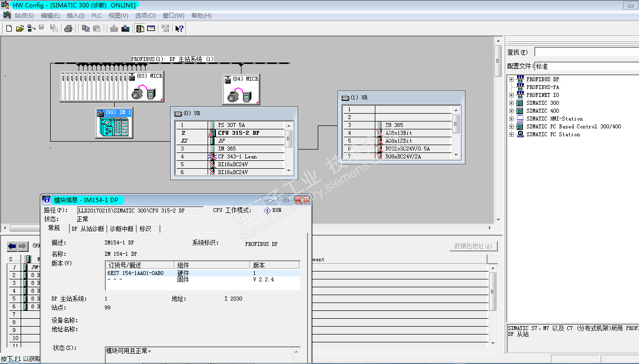639x364 pixels.
Task: Select PROFIBUS-PA in the catalog tree
Action: point(543,87)
